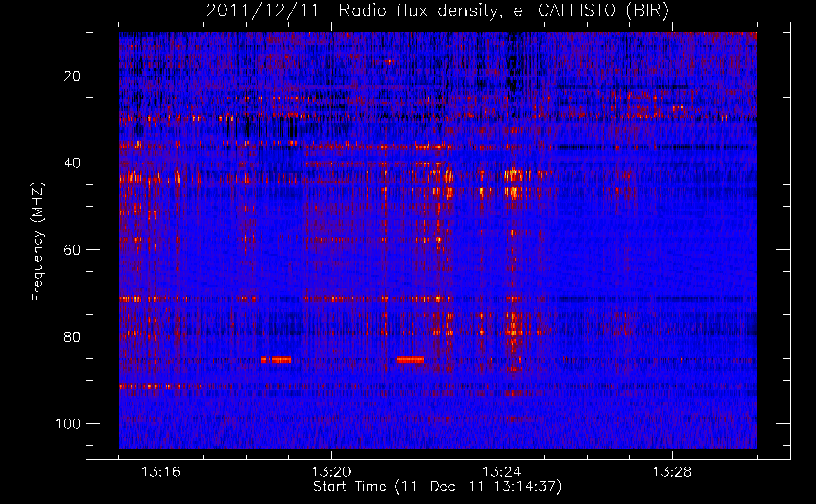Click the '13:24' time tick label
The height and width of the screenshot is (504, 816).
502,472
